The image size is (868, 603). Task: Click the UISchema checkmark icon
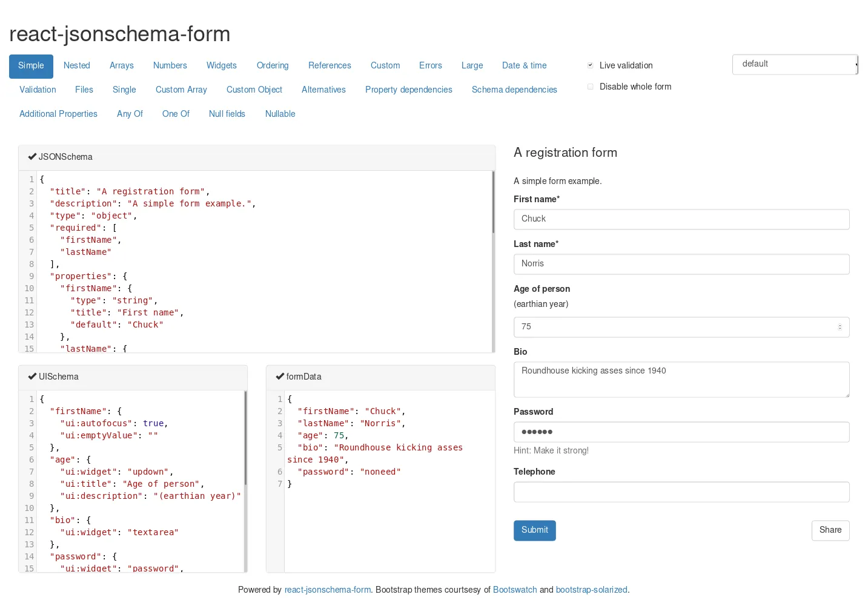[32, 377]
